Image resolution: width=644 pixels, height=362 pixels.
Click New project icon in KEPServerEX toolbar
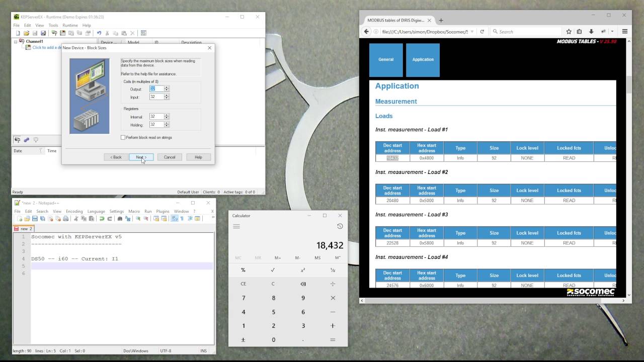[x=18, y=33]
